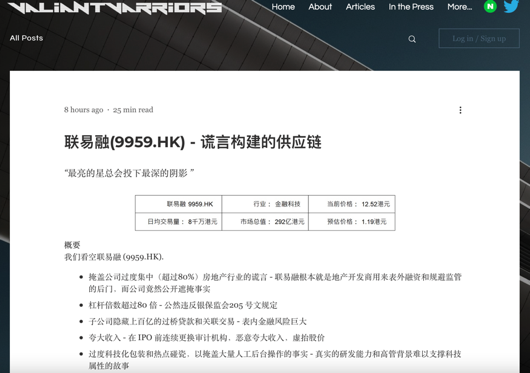The height and width of the screenshot is (373, 530).
Task: Click the bullet about 夸大收入 IPO
Action: [x=207, y=338]
